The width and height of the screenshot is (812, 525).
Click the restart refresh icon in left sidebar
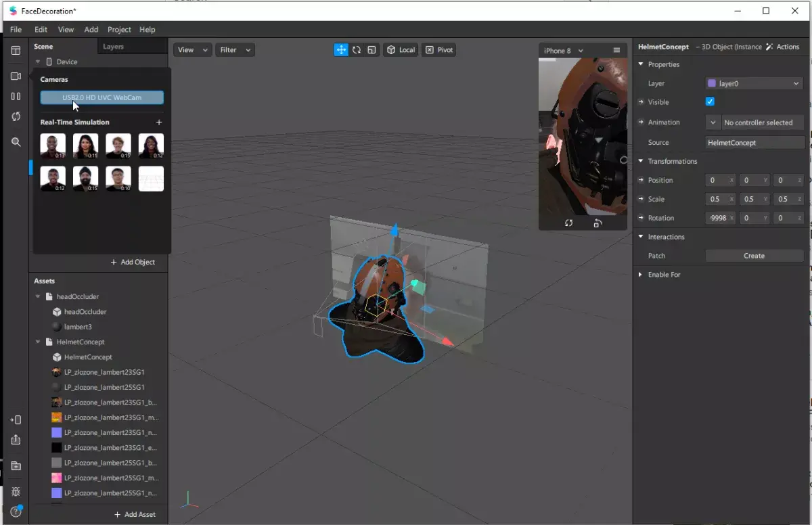coord(16,117)
